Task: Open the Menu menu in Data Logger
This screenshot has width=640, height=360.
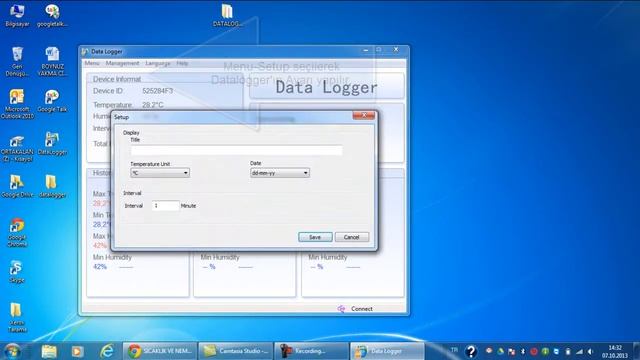Action: [92, 63]
